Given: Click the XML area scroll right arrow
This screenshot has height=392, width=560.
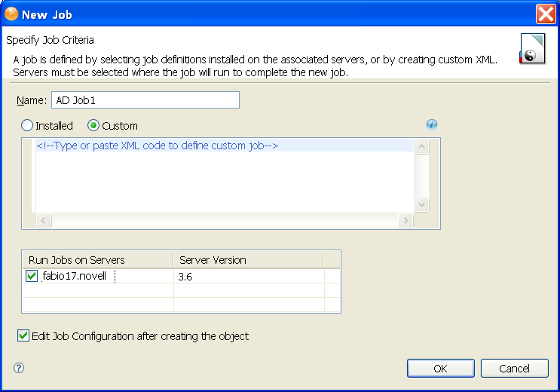Looking at the screenshot, I should [x=406, y=220].
